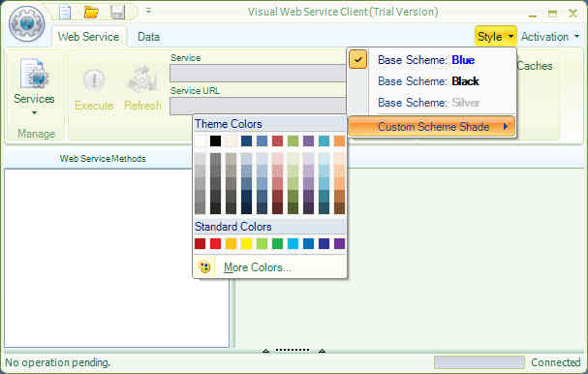Image resolution: width=588 pixels, height=374 pixels.
Task: Choose the bright red standard color
Action: 216,244
